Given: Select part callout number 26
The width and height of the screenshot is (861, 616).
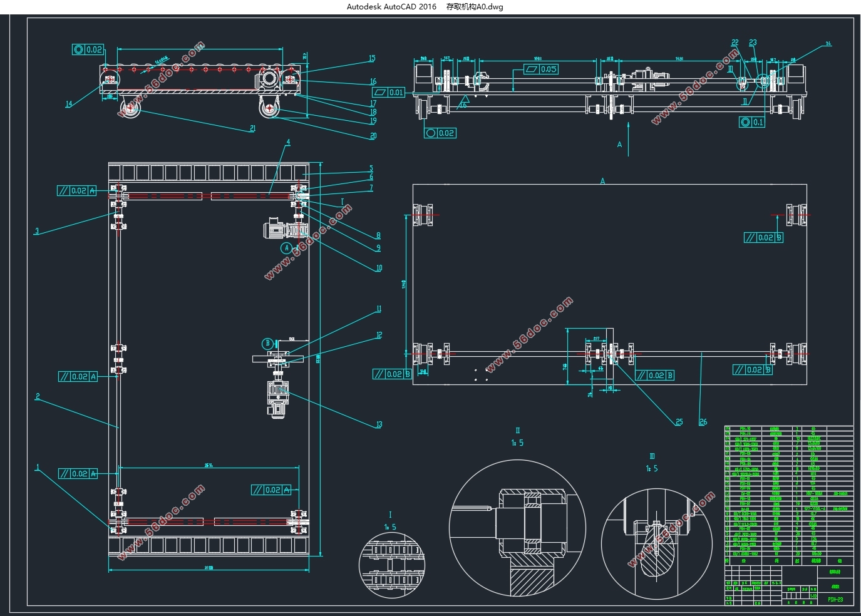Looking at the screenshot, I should click(703, 422).
